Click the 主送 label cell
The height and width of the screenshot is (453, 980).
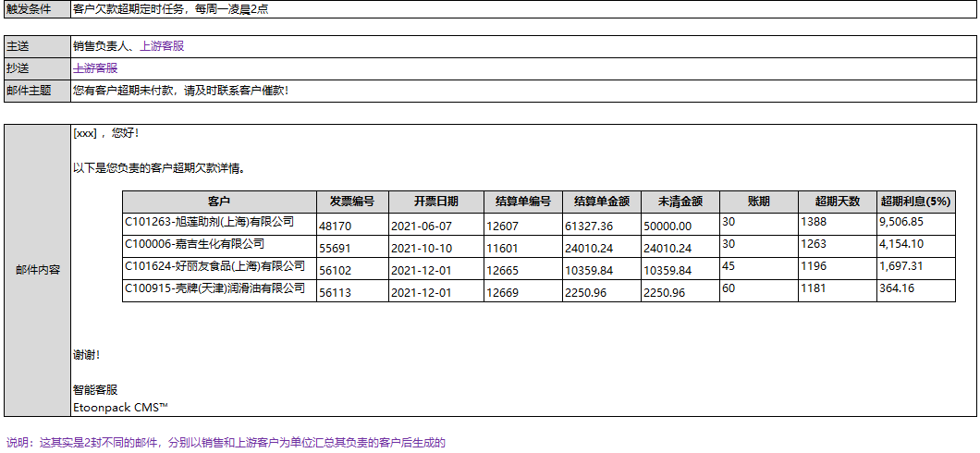37,45
